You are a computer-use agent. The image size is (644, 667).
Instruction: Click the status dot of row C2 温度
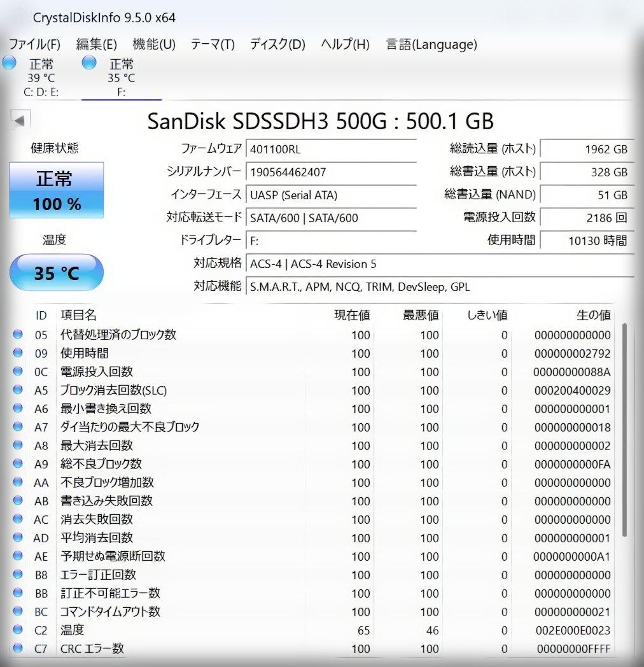(18, 629)
